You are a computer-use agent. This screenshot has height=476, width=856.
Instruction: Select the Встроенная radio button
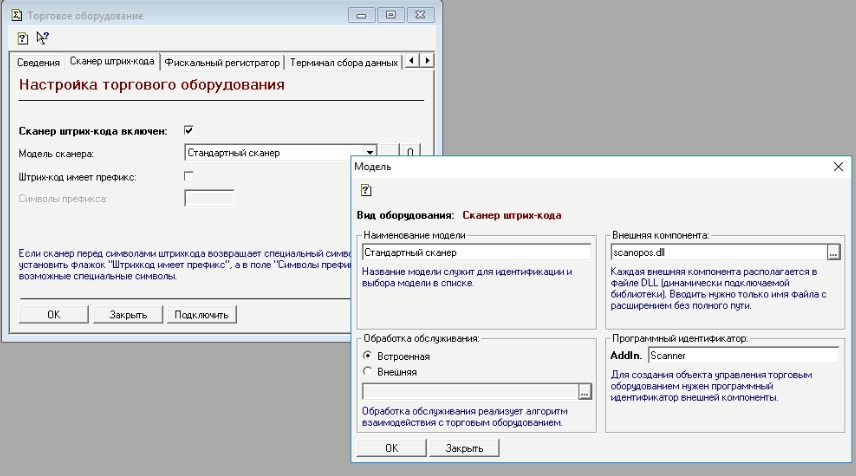pos(368,355)
